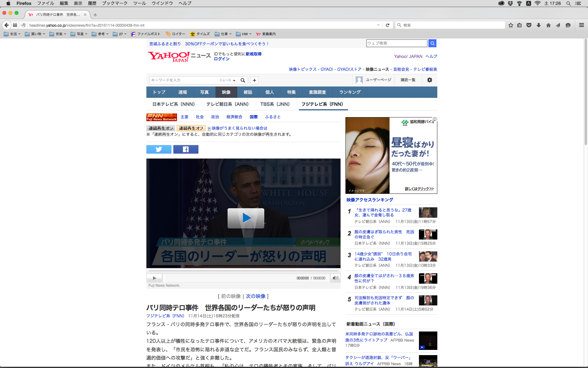Image resolution: width=588 pixels, height=368 pixels.
Task: Share the video on Facebook
Action: 186,149
